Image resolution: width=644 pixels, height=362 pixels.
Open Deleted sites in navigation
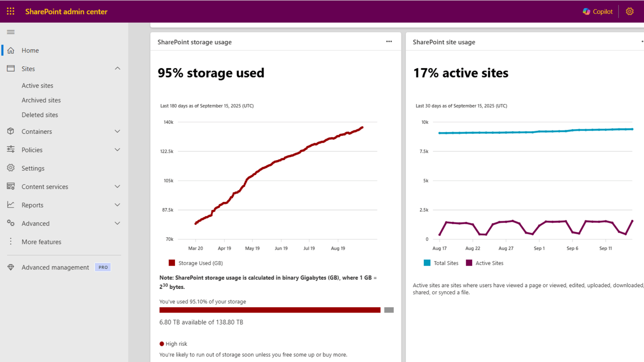pos(40,115)
